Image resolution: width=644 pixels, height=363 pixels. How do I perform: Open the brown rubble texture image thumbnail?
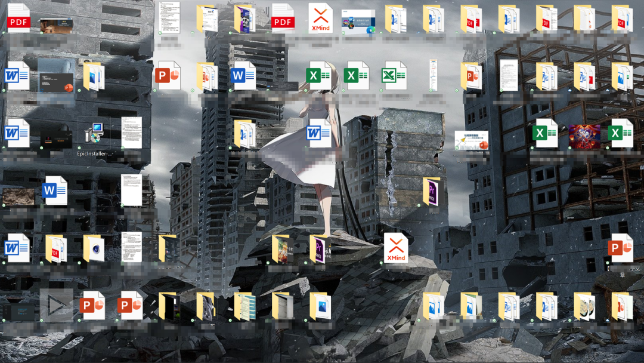[18, 196]
